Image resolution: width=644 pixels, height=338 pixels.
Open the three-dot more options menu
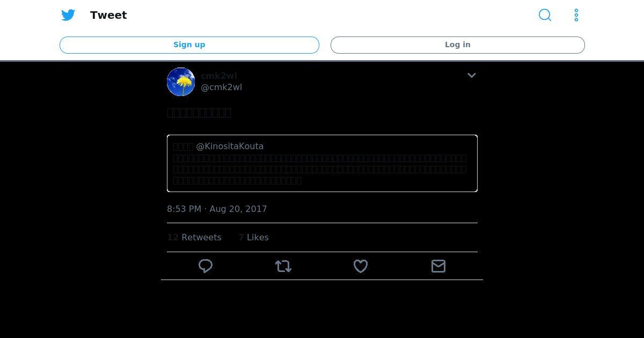(576, 15)
